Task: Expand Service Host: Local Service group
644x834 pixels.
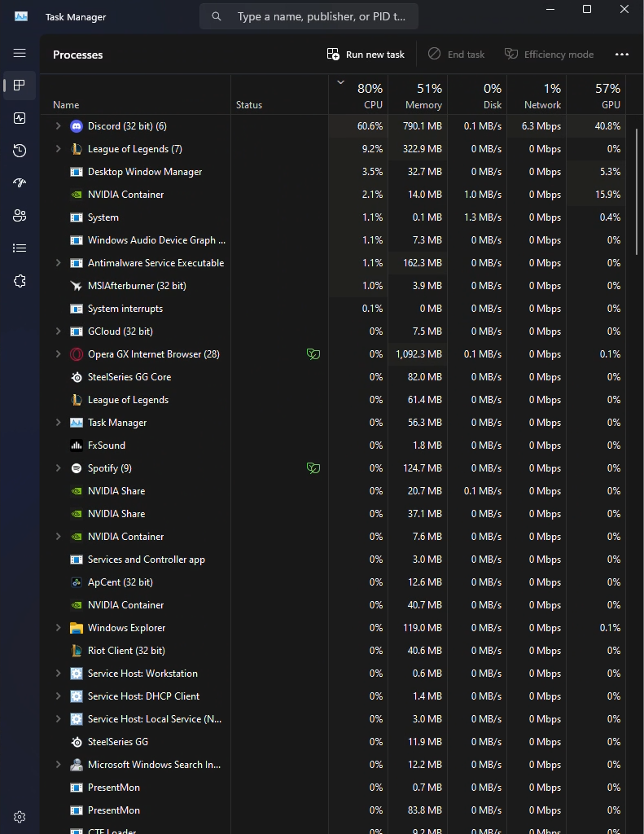Action: click(x=58, y=719)
